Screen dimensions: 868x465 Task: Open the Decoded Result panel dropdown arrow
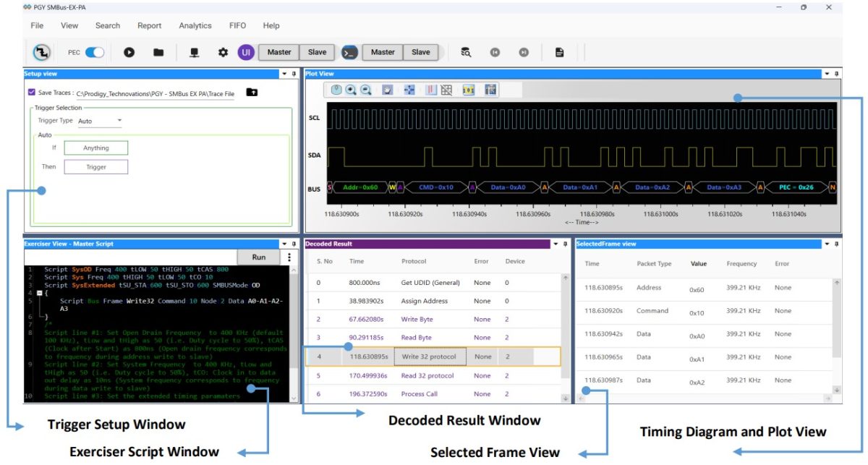556,244
